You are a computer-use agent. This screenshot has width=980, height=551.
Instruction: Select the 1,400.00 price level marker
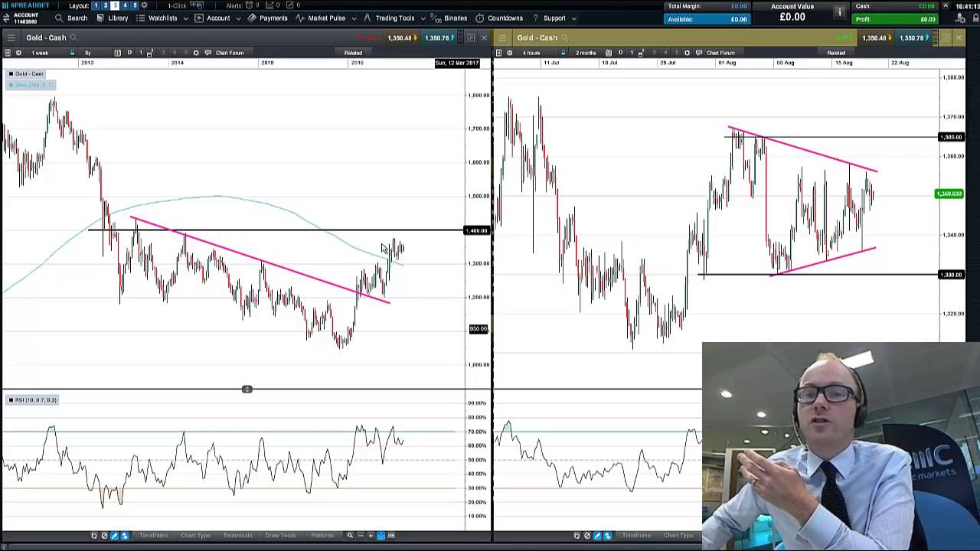[x=476, y=230]
